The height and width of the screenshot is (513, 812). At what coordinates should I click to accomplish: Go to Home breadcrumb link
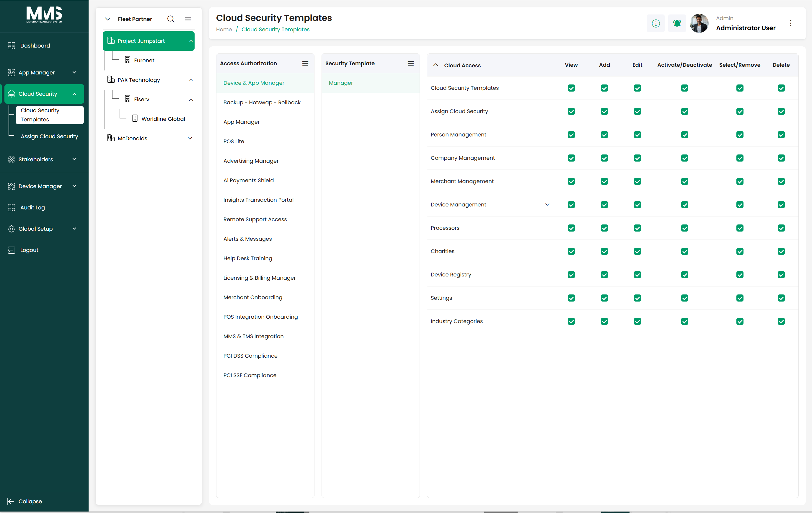click(224, 29)
